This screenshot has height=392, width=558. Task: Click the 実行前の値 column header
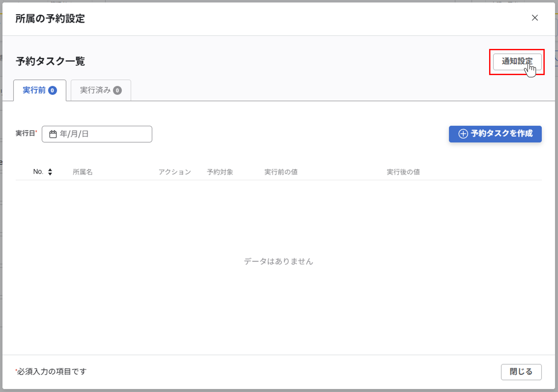[x=281, y=172]
